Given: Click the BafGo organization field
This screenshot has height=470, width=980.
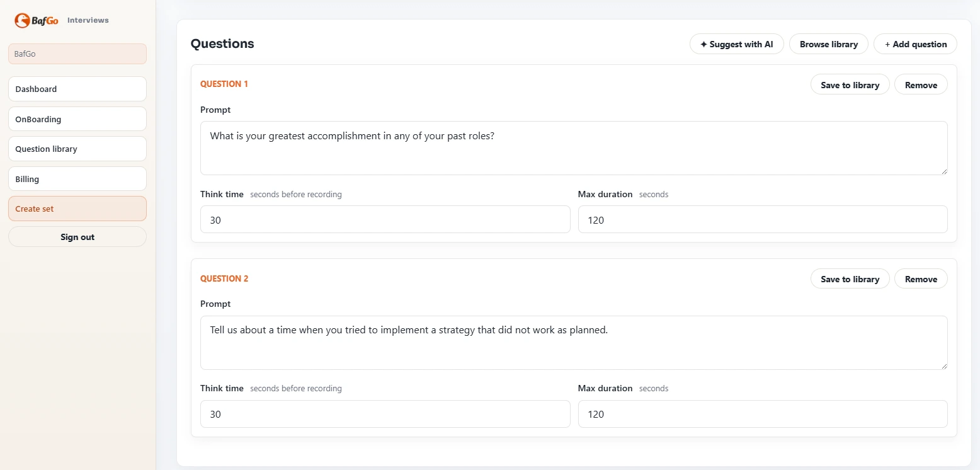Looking at the screenshot, I should (77, 54).
